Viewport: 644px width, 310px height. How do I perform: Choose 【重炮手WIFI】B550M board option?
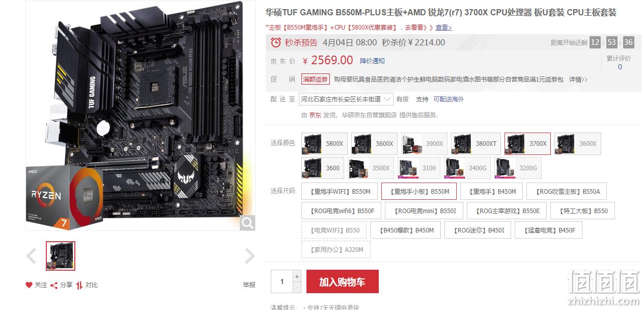pos(340,192)
